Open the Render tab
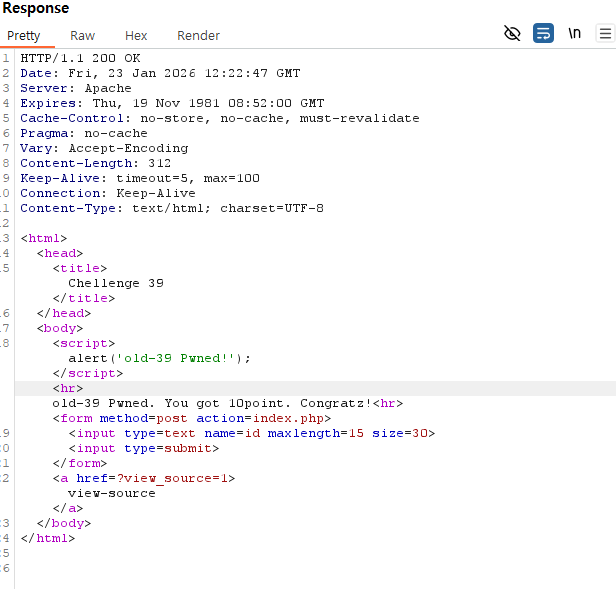The height and width of the screenshot is (589, 616). tap(198, 36)
